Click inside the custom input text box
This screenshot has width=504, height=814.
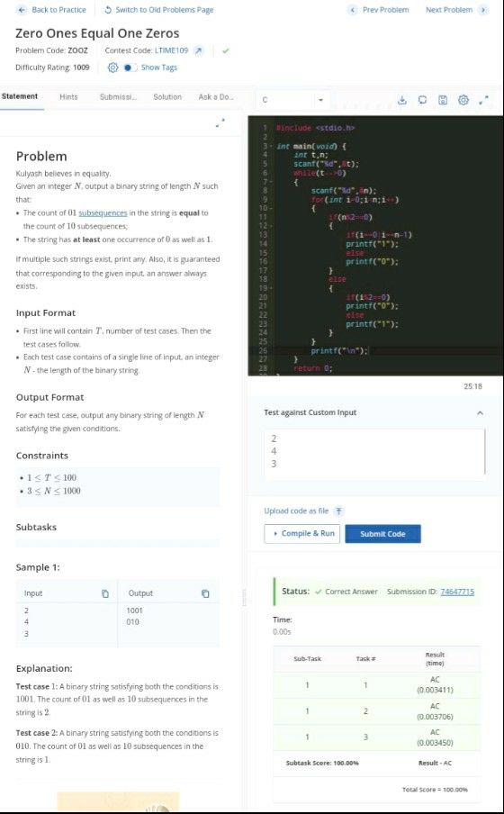(x=374, y=452)
